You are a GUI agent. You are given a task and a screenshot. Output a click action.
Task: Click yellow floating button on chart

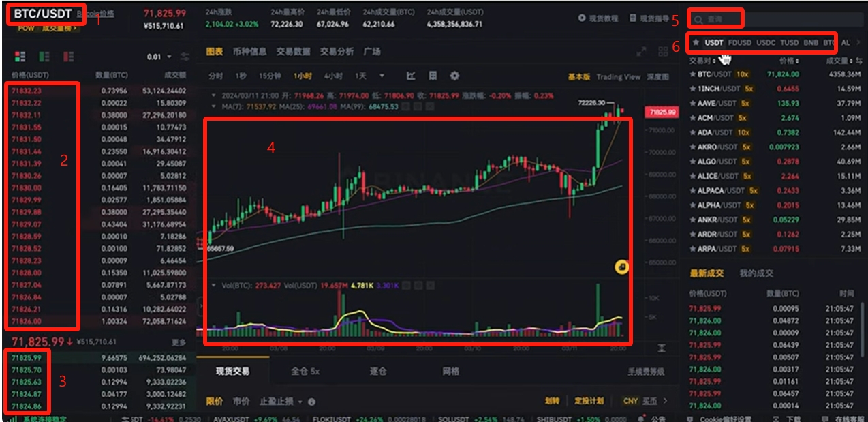[x=621, y=267]
